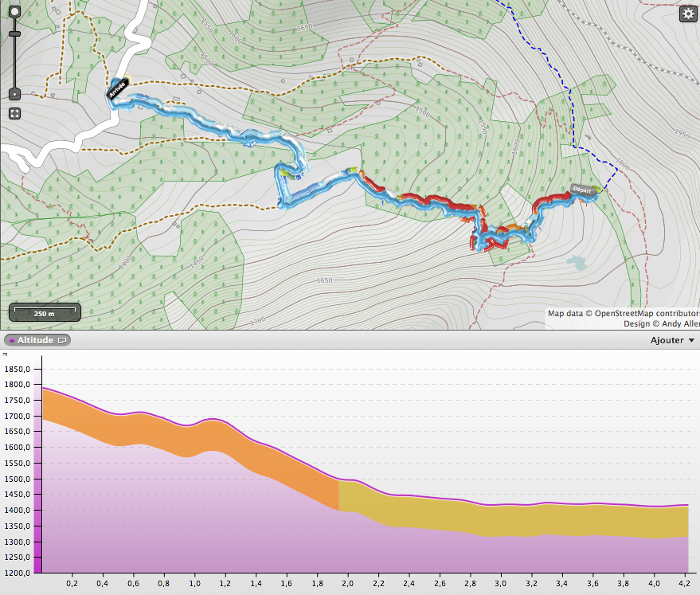This screenshot has height=595, width=700.
Task: Click the fullscreen map icon
Action: pos(14,114)
